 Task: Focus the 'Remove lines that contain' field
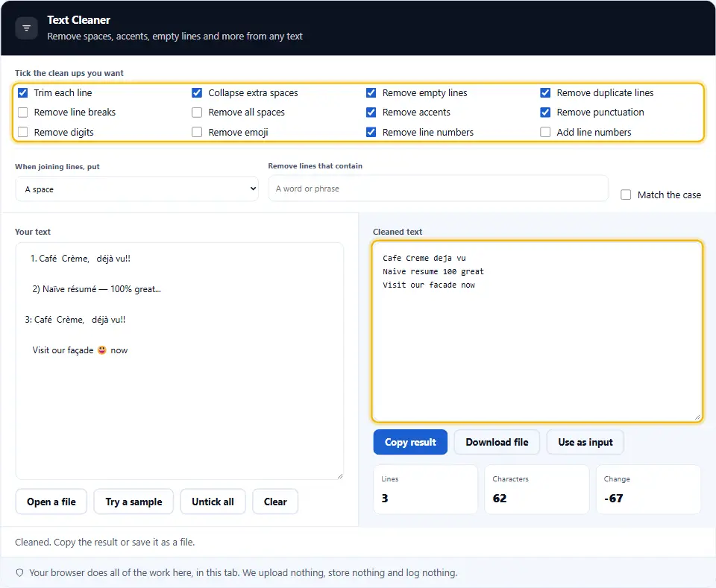pyautogui.click(x=439, y=189)
